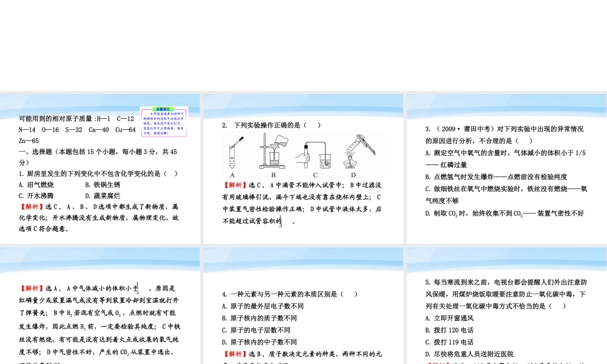Click option 'B. 点燃氢气时发生爆炸'

point(496,177)
